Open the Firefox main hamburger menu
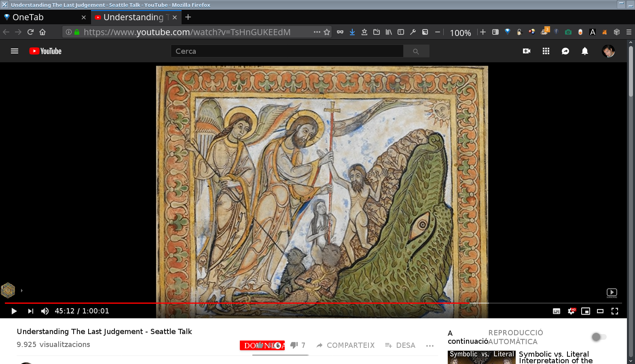The width and height of the screenshot is (635, 364). click(629, 32)
